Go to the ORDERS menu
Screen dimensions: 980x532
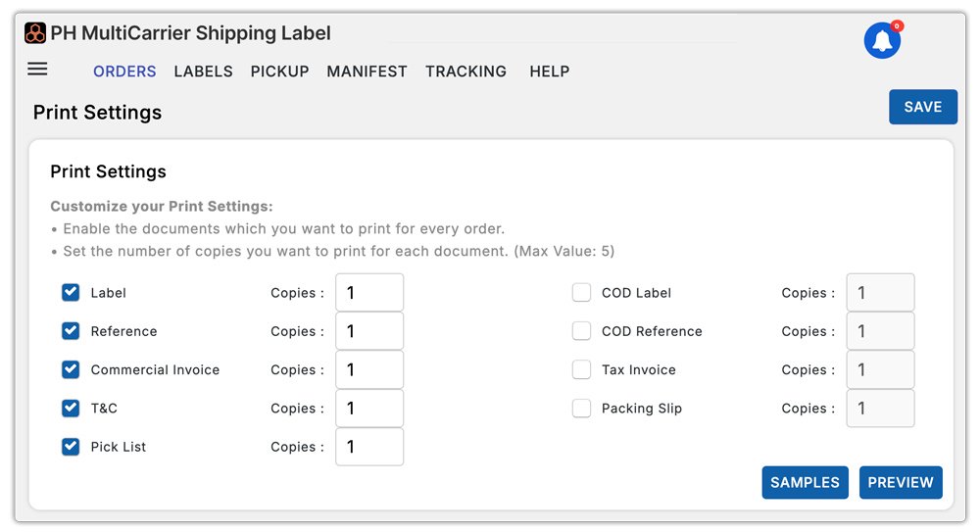pos(124,72)
